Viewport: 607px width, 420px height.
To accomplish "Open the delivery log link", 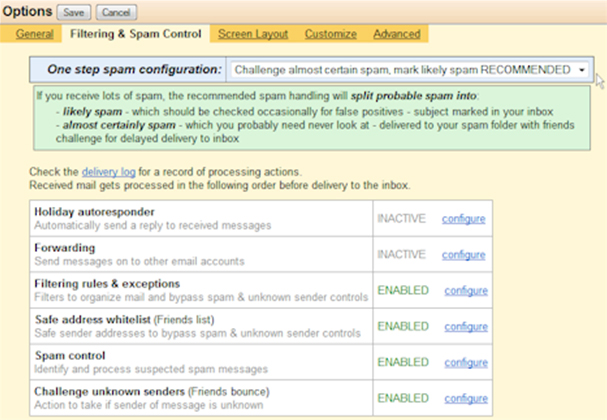I will (135, 173).
